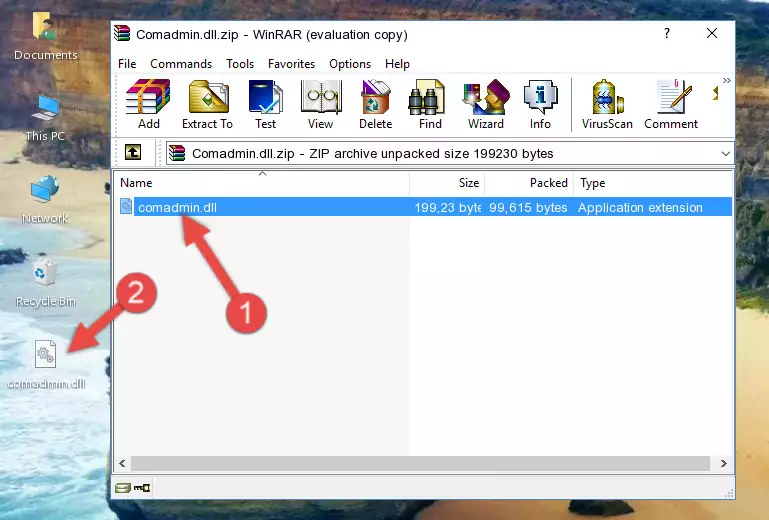Click the Delete toolbar icon
The height and width of the screenshot is (520, 769).
(376, 104)
